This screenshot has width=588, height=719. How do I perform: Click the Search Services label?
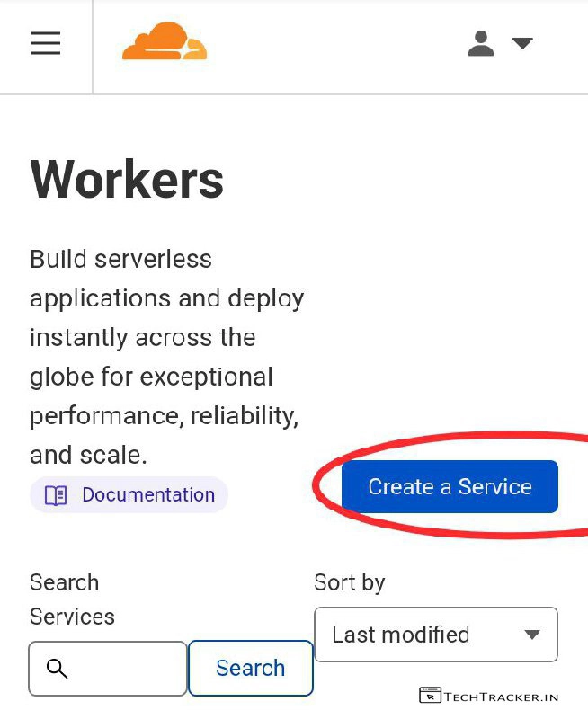[x=72, y=599]
